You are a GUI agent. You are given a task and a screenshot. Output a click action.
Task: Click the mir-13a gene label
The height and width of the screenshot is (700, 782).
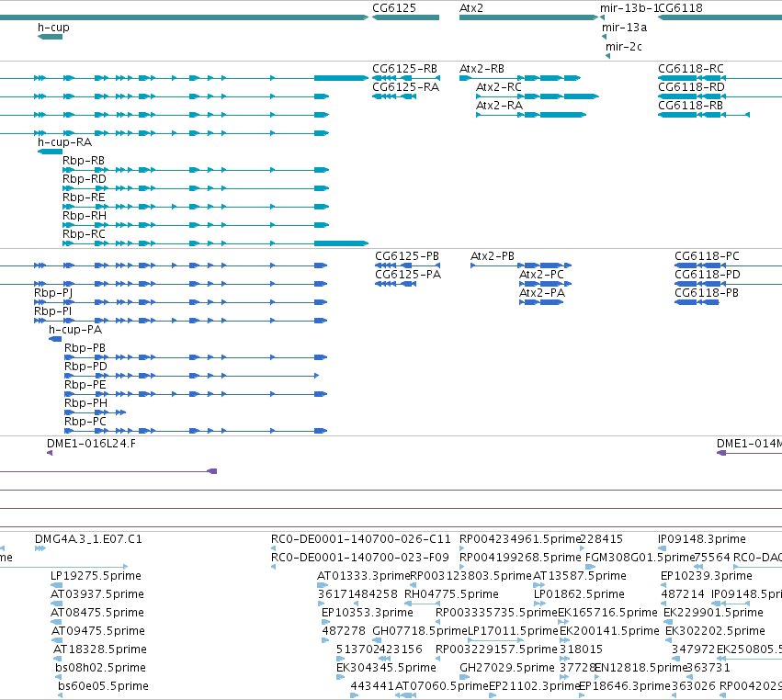point(624,28)
